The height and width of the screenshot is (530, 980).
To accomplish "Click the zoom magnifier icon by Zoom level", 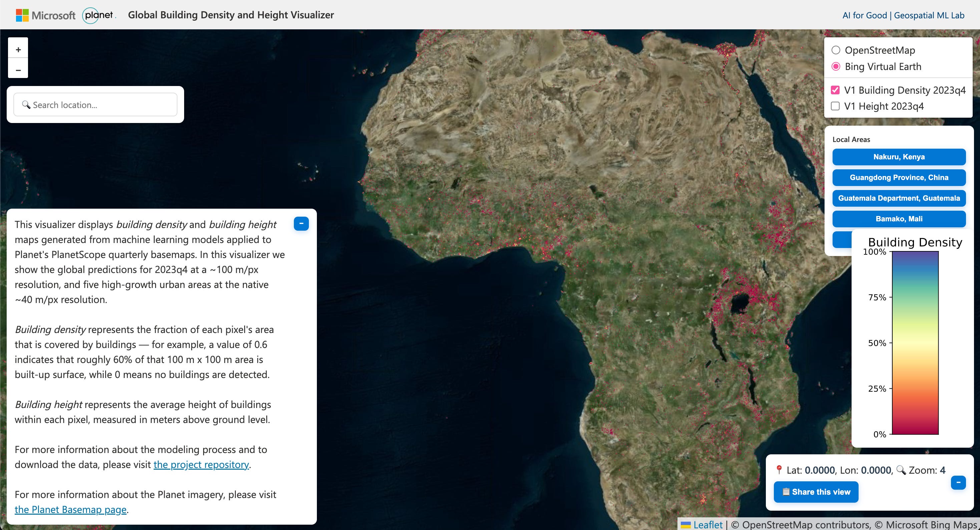I will [901, 470].
